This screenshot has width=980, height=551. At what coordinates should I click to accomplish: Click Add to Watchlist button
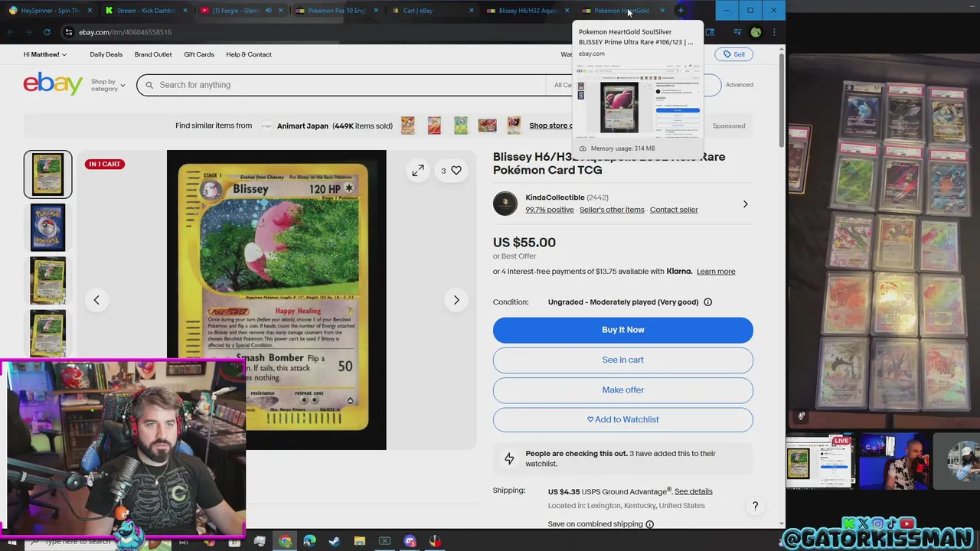click(622, 419)
